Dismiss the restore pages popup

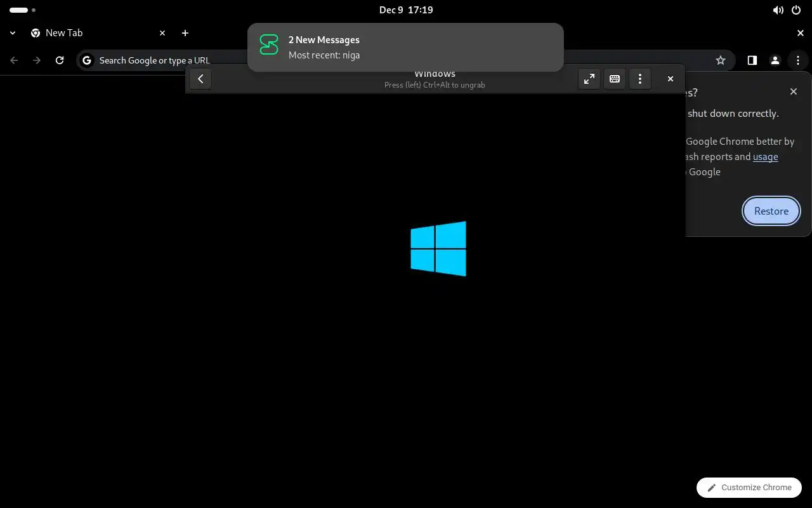click(794, 91)
